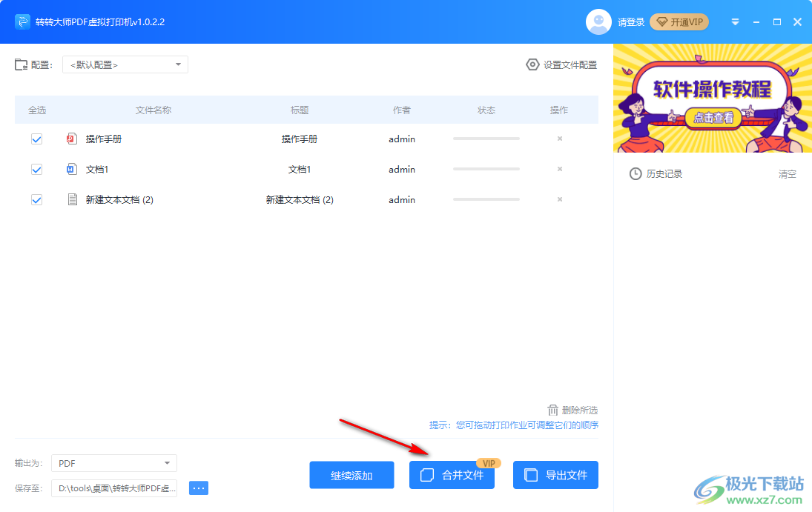Open the 默认配置 configuration dropdown
Screen dimensions: 812x512
point(125,64)
